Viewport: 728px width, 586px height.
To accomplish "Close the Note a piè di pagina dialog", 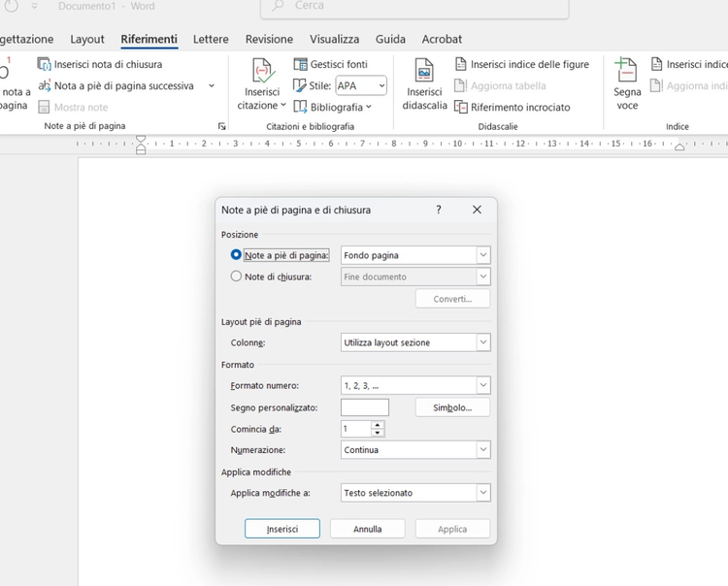I will 477,210.
